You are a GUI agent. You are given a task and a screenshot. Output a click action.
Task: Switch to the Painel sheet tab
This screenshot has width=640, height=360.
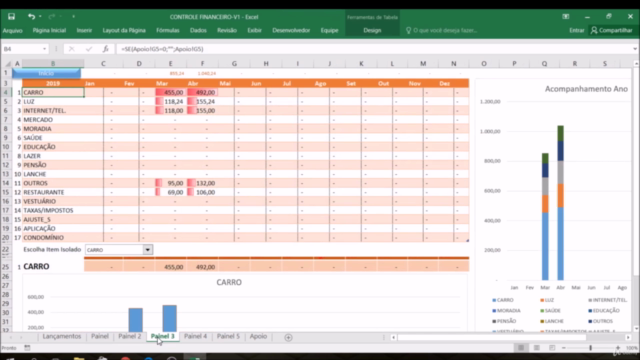tap(100, 336)
